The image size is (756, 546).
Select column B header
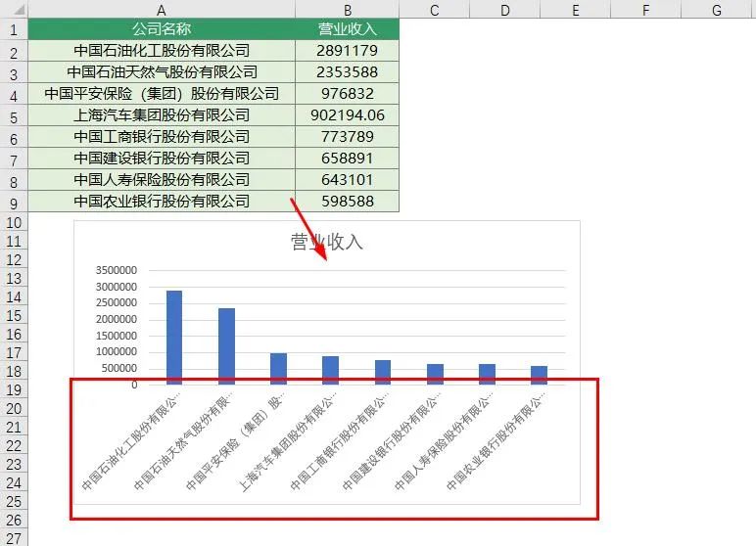[x=347, y=10]
